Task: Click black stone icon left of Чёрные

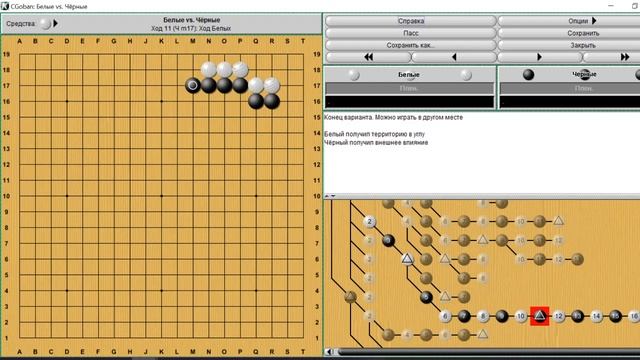Action: pyautogui.click(x=529, y=75)
